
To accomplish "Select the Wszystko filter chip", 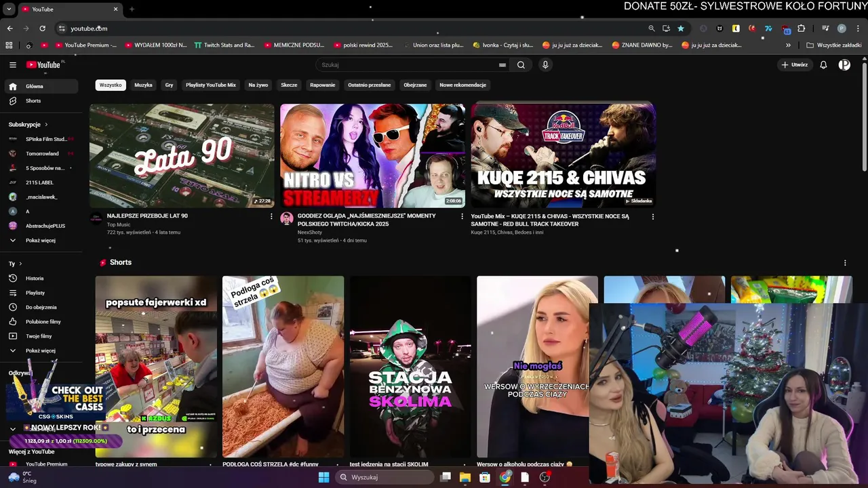I will point(111,85).
